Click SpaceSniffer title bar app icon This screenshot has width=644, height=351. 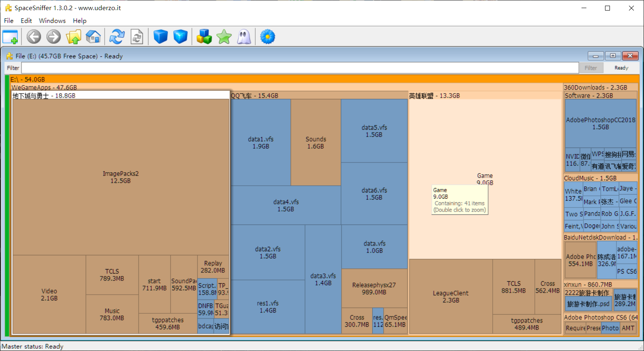point(8,8)
